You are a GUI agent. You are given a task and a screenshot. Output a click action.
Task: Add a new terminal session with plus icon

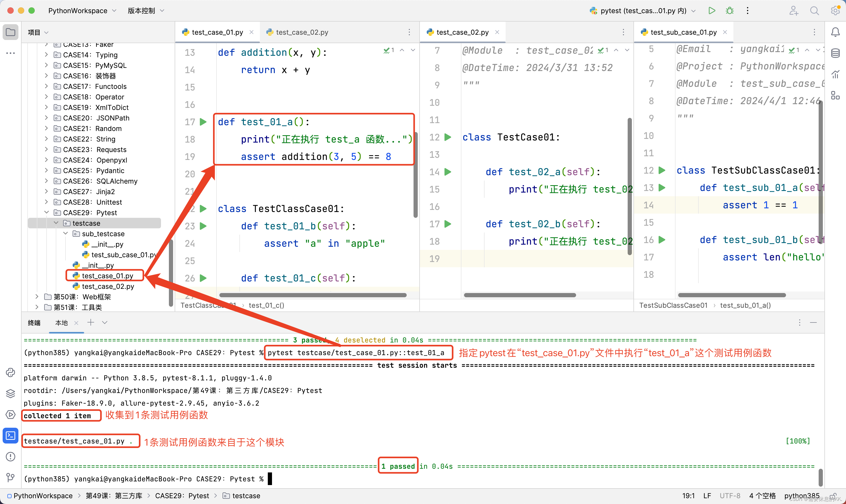click(91, 322)
